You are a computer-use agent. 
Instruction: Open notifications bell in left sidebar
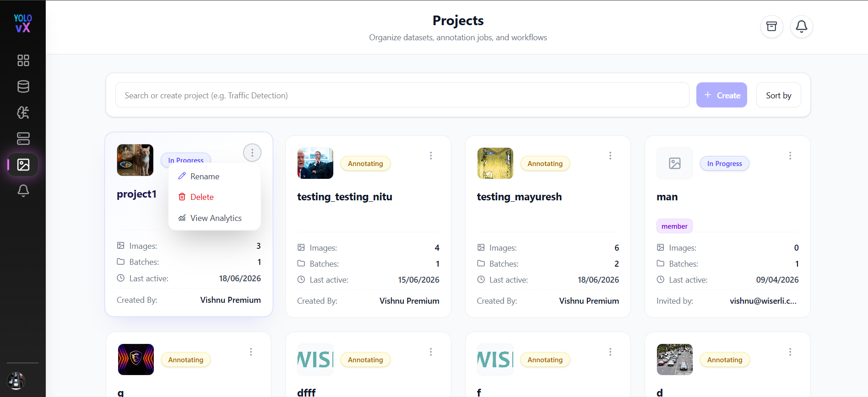23,191
